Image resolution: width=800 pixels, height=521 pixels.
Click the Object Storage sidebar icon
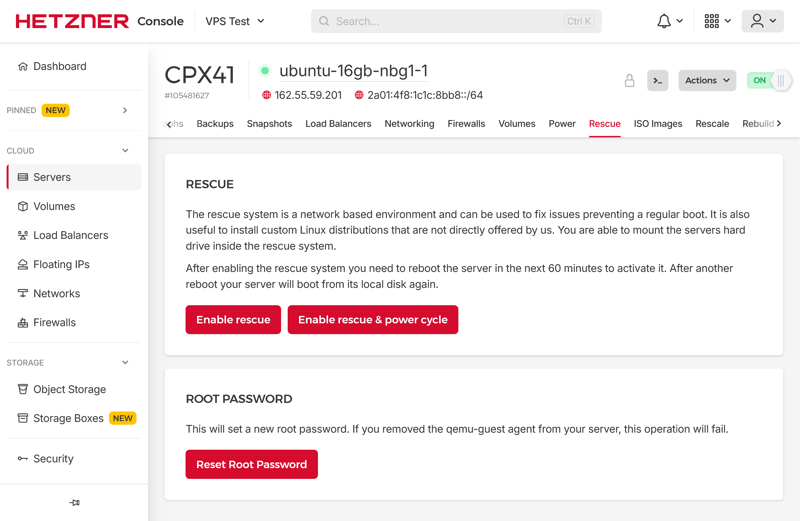pos(23,389)
